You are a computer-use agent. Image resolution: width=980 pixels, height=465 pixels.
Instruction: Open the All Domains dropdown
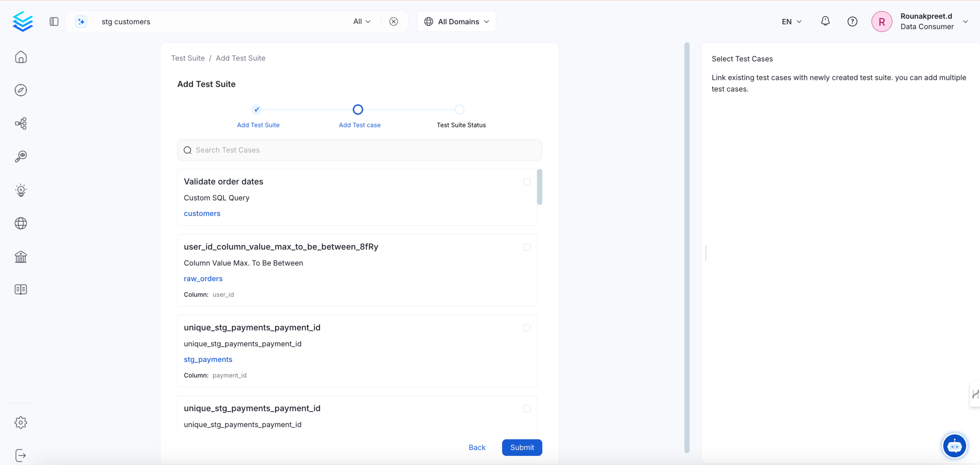coord(456,21)
